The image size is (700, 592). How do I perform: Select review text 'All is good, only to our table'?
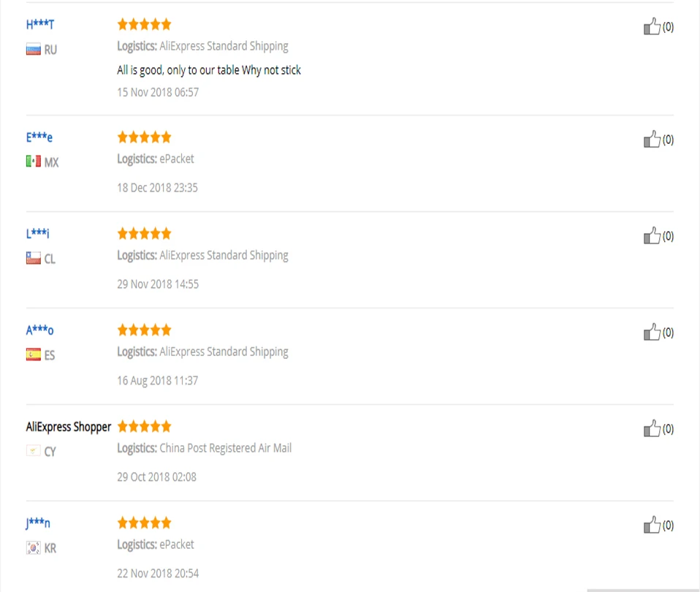[178, 70]
